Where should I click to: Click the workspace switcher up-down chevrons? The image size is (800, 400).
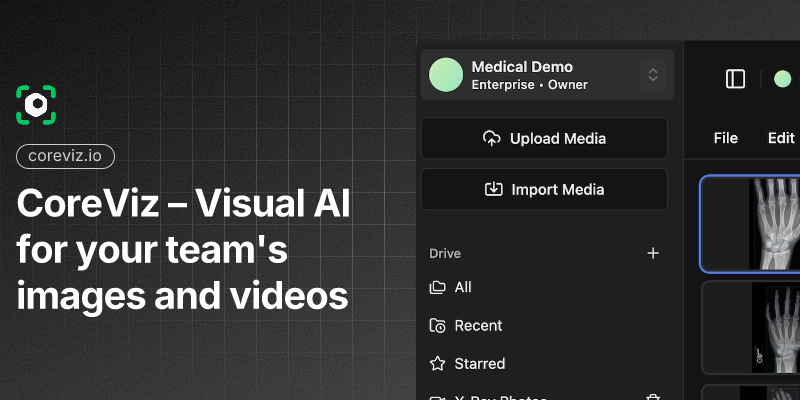[653, 75]
